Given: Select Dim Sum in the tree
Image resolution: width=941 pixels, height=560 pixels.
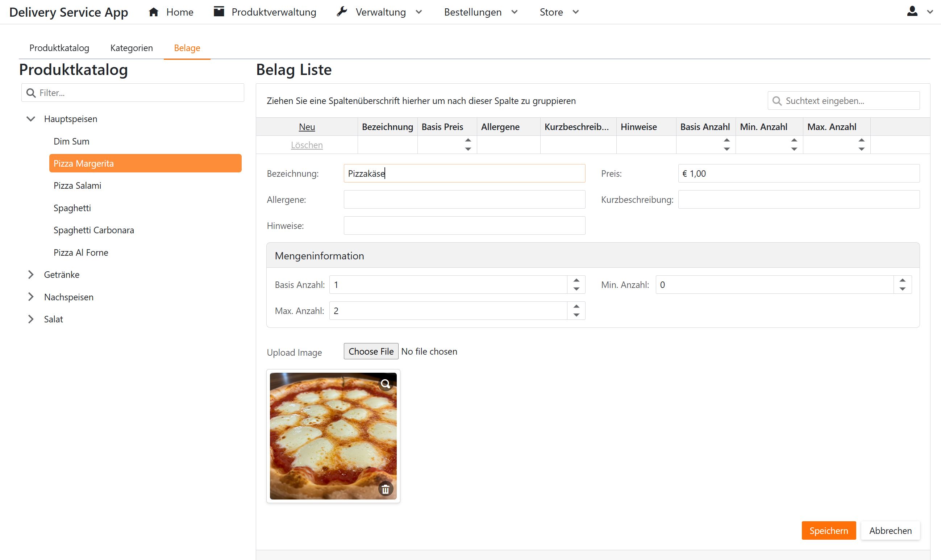Looking at the screenshot, I should click(71, 142).
